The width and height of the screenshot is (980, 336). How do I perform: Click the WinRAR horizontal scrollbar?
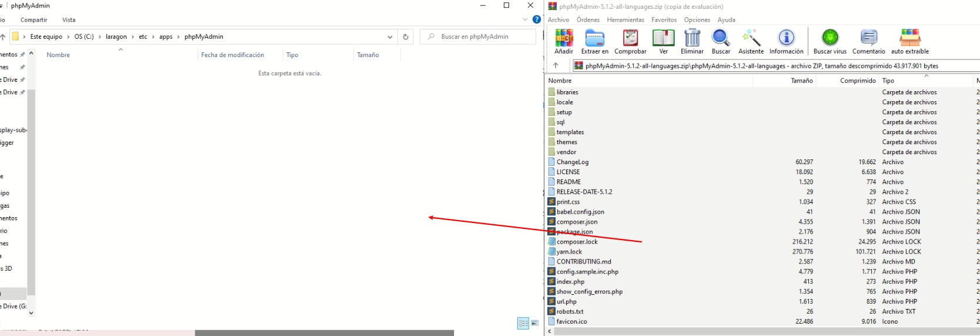pos(767,331)
